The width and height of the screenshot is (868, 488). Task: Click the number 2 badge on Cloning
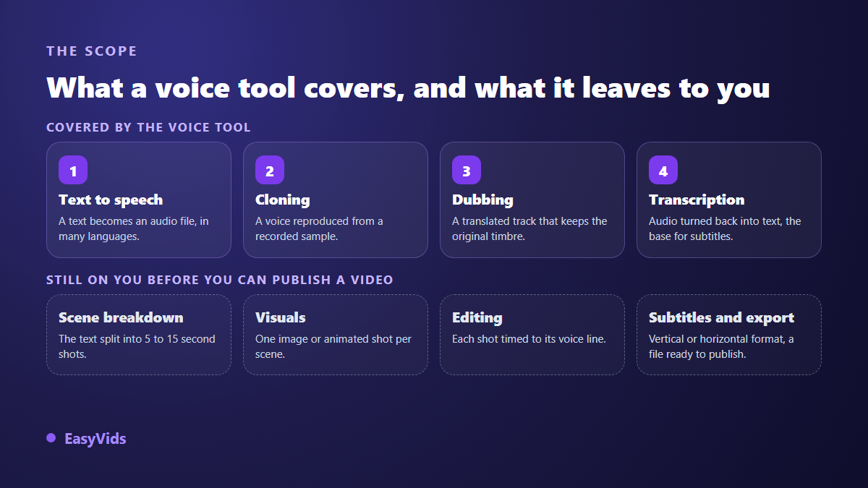[270, 170]
